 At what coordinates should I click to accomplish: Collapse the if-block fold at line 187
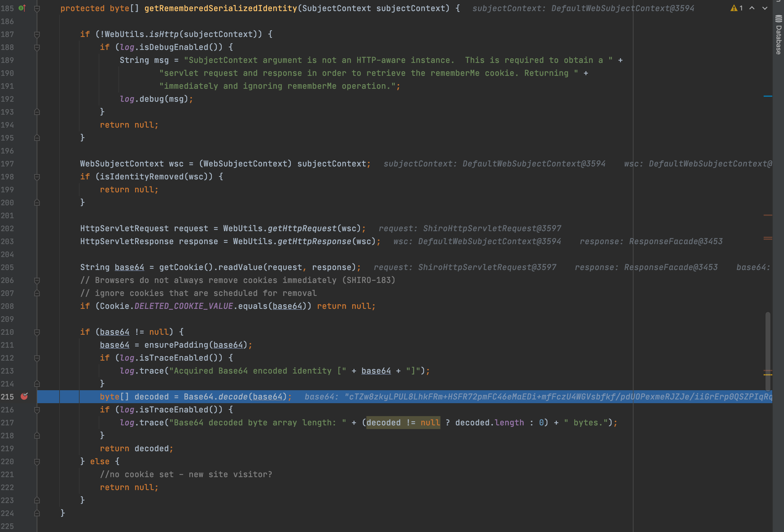point(37,35)
